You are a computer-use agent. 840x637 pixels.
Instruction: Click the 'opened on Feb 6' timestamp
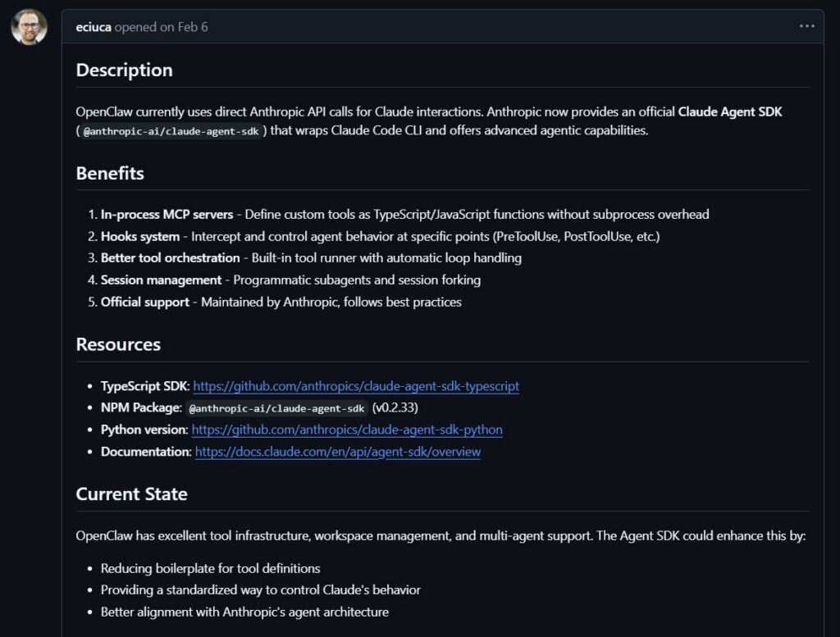pyautogui.click(x=162, y=27)
